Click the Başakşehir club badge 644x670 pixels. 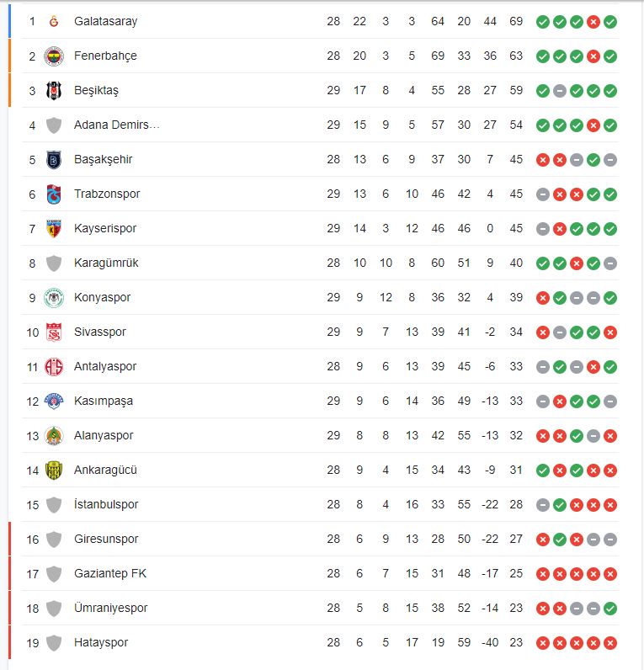[x=54, y=159]
